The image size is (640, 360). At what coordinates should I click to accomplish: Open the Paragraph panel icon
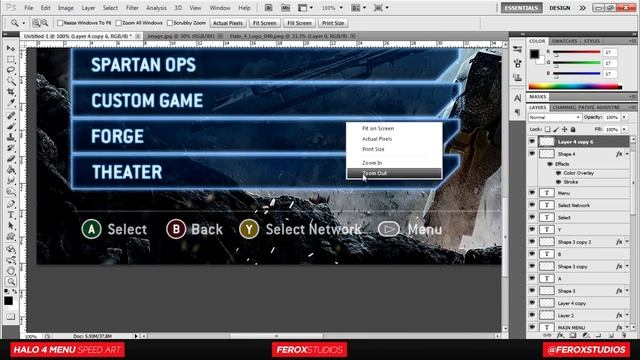pyautogui.click(x=518, y=112)
